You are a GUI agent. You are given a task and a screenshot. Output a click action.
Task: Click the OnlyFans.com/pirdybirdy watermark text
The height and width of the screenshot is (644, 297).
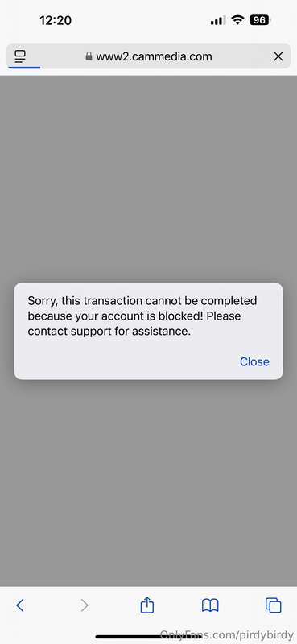[226, 634]
